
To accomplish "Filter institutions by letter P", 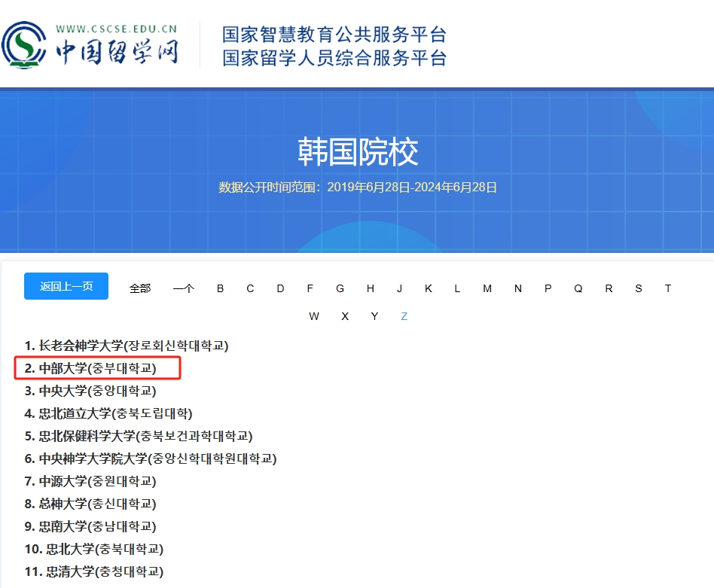I will coord(548,288).
